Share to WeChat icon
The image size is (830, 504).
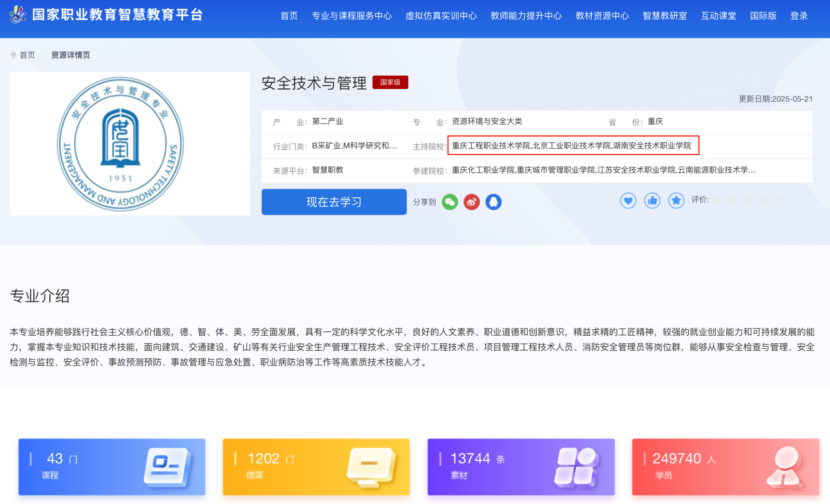pos(449,202)
